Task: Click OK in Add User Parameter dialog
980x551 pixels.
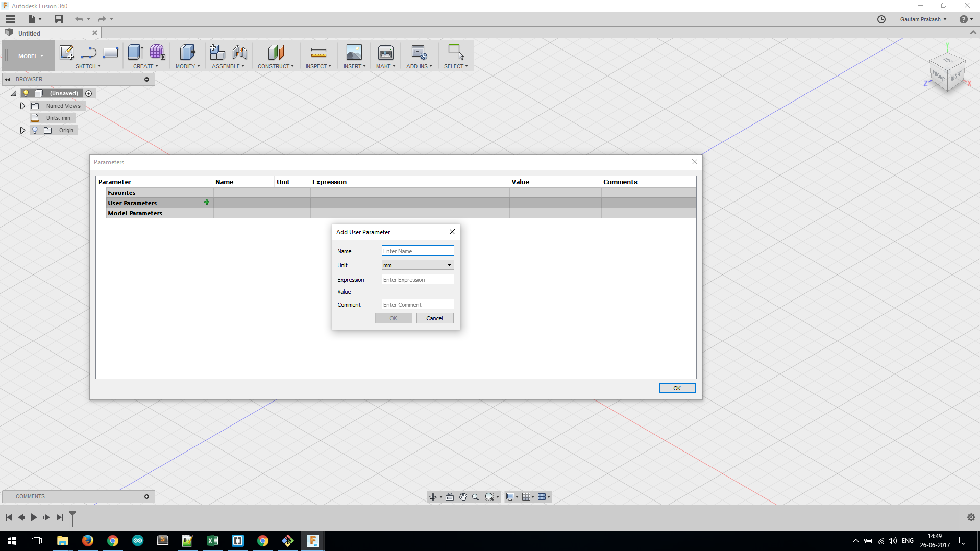Action: pos(394,318)
